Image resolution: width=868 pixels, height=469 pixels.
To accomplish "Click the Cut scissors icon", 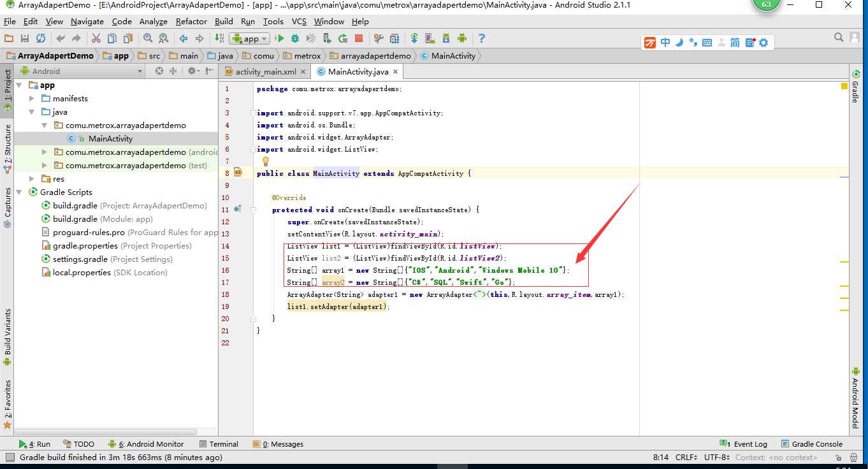I will (97, 38).
